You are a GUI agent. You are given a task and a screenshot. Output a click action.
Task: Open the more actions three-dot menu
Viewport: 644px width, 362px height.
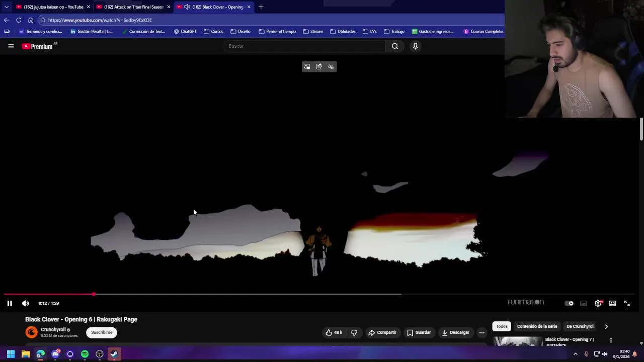click(x=481, y=332)
